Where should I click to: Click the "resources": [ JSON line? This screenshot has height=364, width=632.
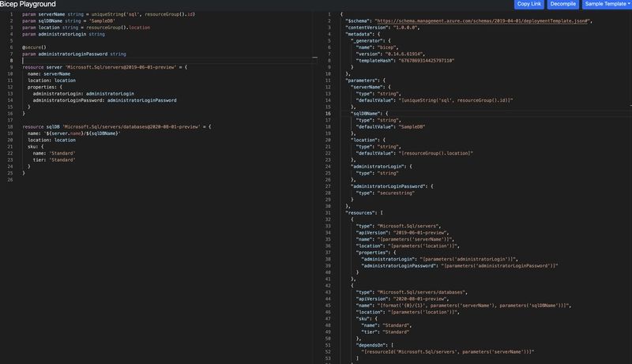(x=364, y=212)
